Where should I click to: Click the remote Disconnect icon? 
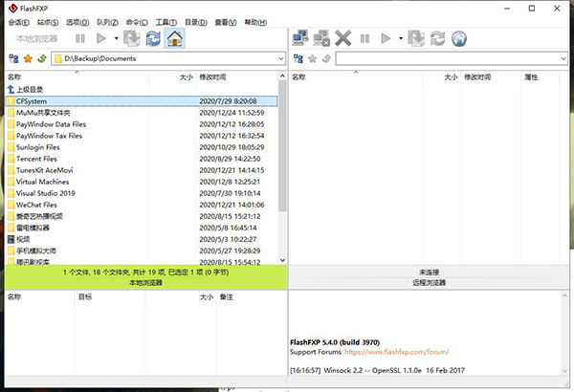click(321, 38)
